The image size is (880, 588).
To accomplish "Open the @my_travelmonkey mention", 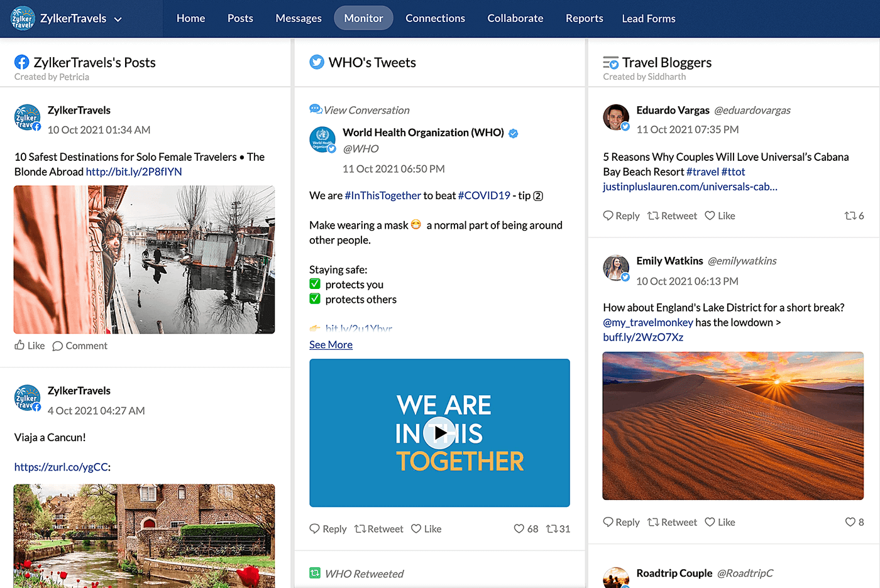I will click(x=648, y=322).
